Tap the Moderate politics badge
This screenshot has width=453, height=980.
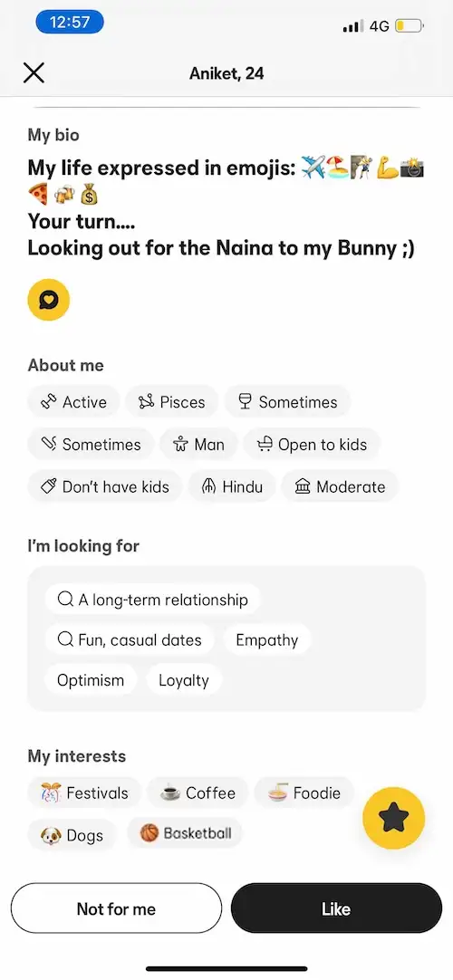(x=340, y=487)
